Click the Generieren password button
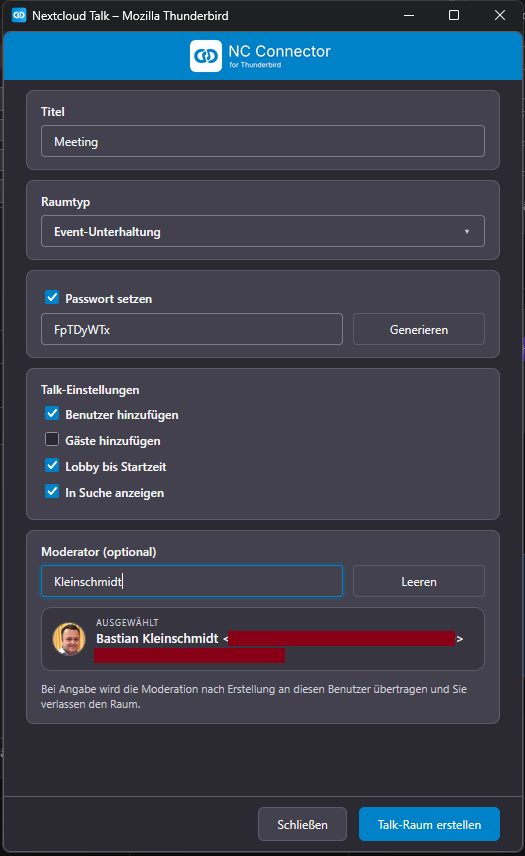 [419, 329]
